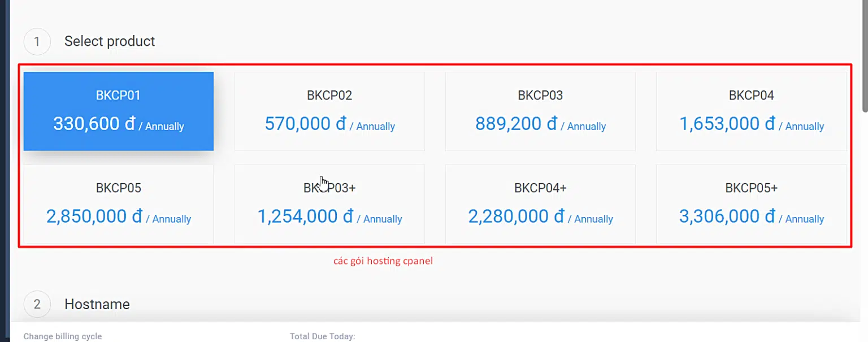Select the BKCP03 annual plan

pos(540,111)
